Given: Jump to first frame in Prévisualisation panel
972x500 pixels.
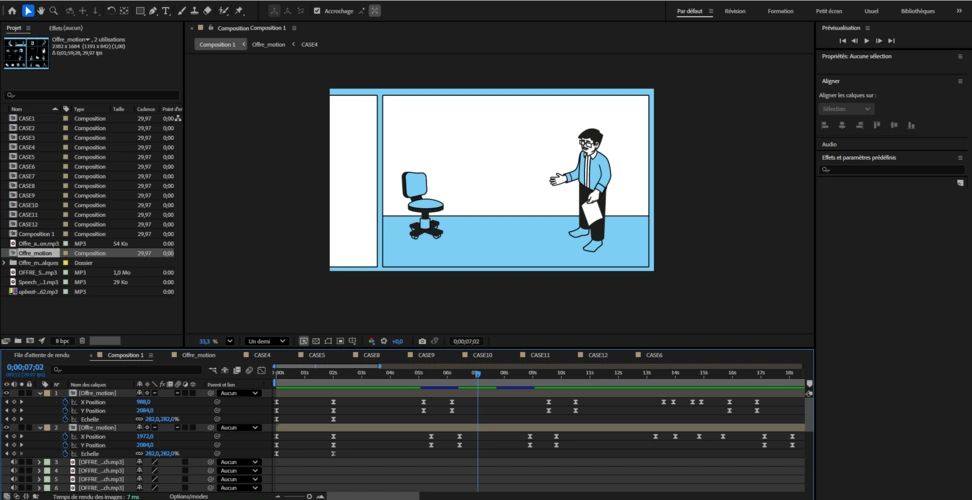Looking at the screenshot, I should point(842,41).
